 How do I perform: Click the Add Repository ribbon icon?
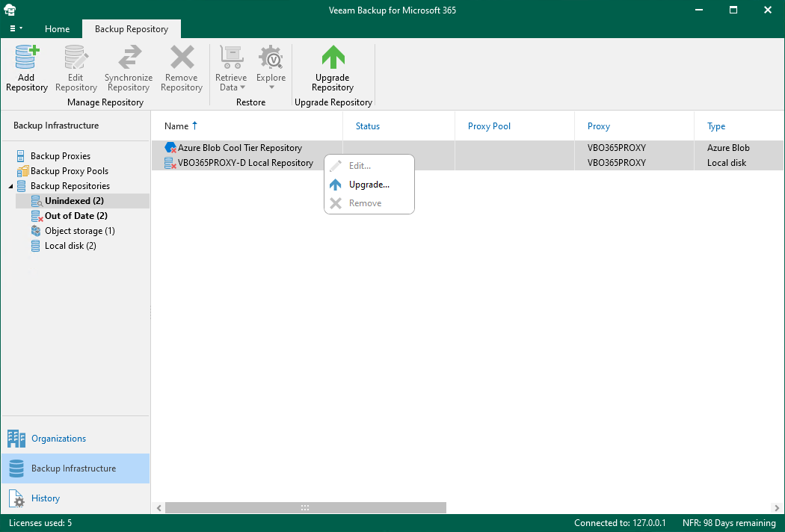tap(26, 57)
